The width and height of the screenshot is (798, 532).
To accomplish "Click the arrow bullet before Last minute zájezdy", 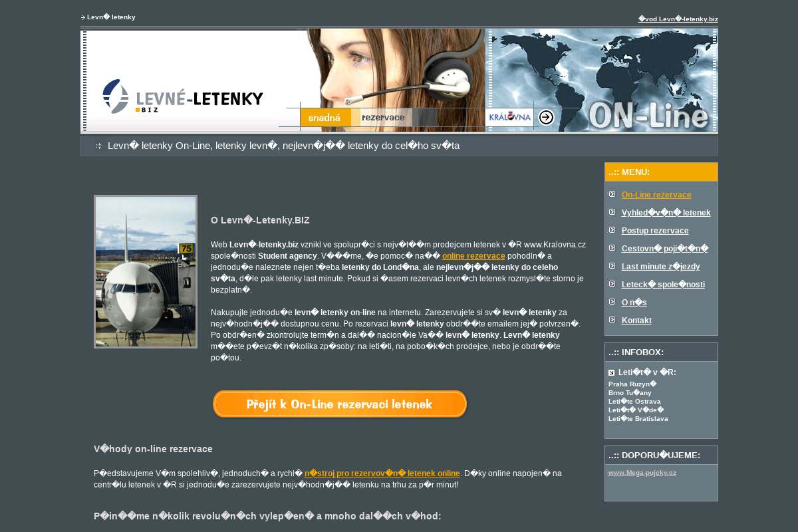I will point(612,266).
